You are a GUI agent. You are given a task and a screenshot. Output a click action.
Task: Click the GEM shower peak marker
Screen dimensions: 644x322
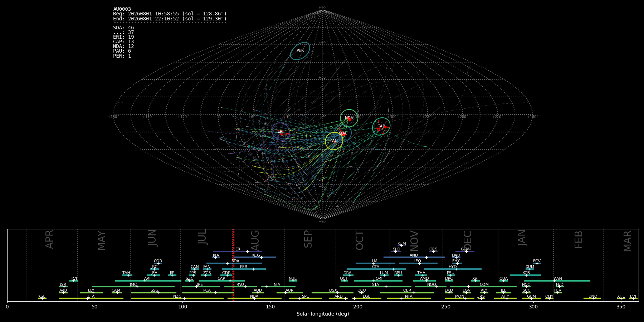click(466, 252)
